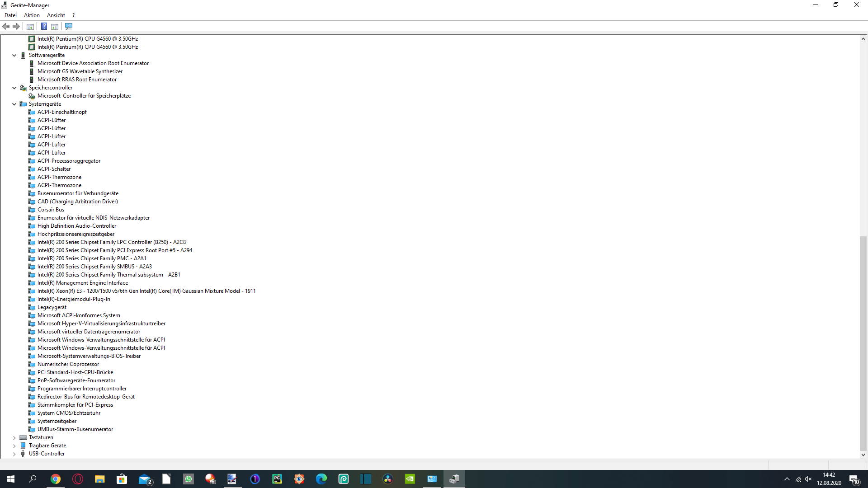Open the Ansicht menu
Viewport: 868px width, 488px height.
56,15
